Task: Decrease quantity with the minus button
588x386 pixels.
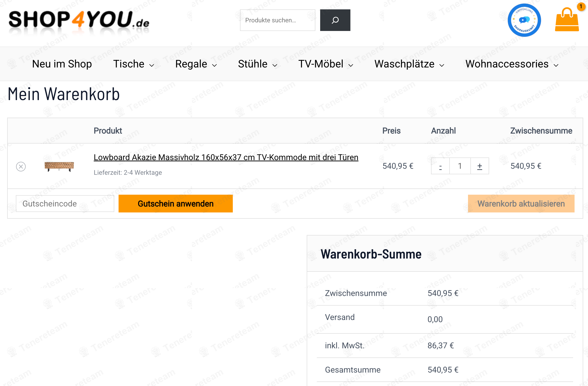Action: pos(440,166)
